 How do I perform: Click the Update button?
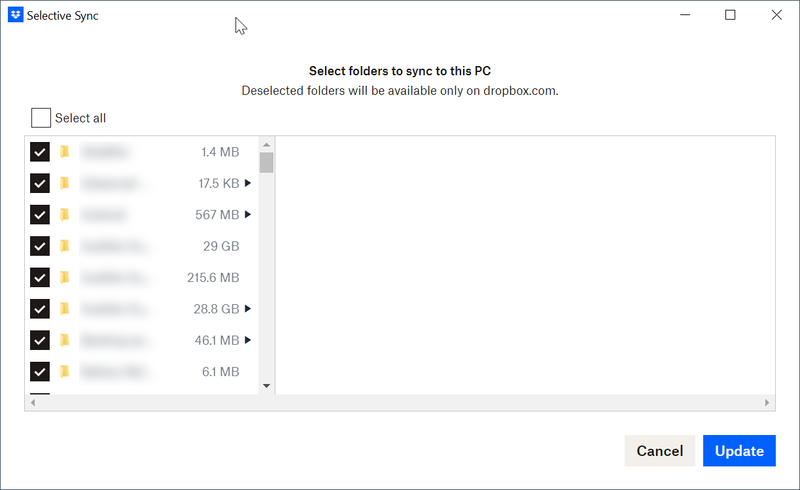(x=739, y=451)
